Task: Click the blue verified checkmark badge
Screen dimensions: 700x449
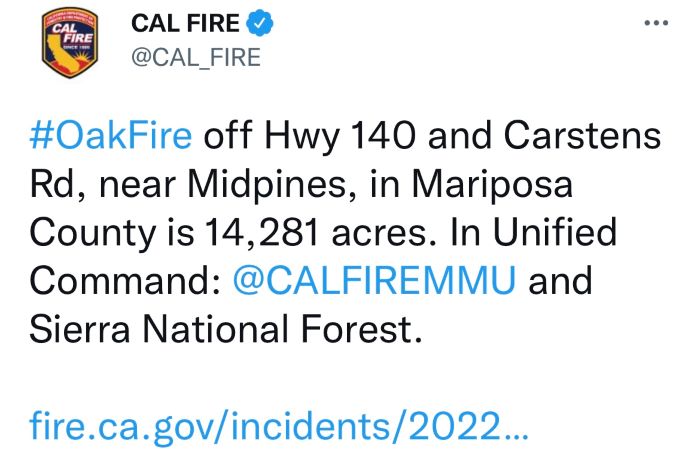Action: tap(260, 23)
